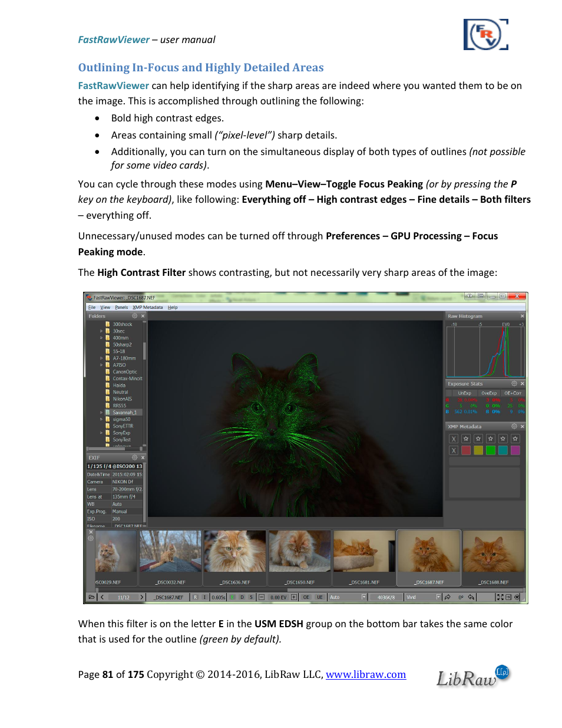562x728 pixels.
Task: Toggle the green E focus peaking indicator
Action: tap(232, 597)
